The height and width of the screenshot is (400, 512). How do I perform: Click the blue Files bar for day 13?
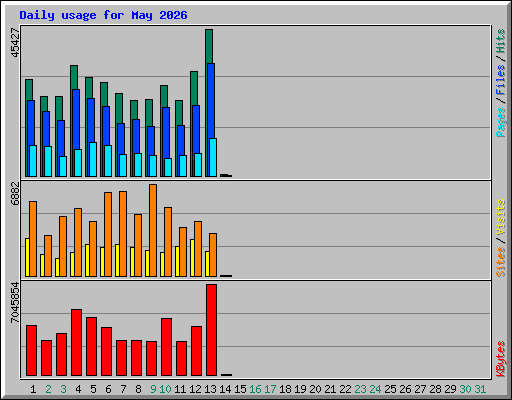[x=211, y=101]
